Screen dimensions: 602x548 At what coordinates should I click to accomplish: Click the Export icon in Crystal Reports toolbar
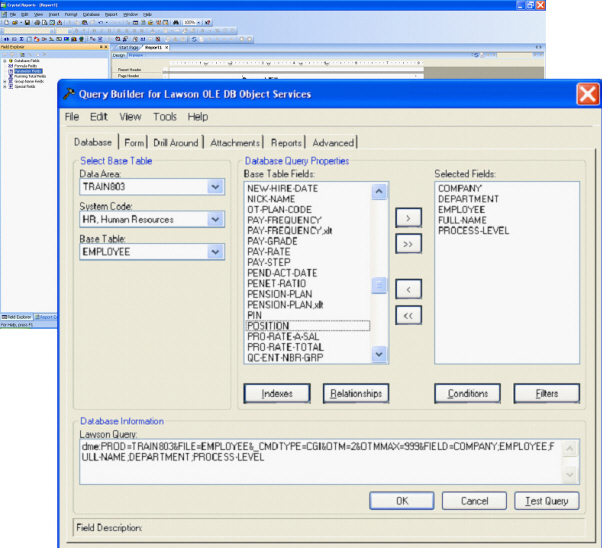[60, 22]
